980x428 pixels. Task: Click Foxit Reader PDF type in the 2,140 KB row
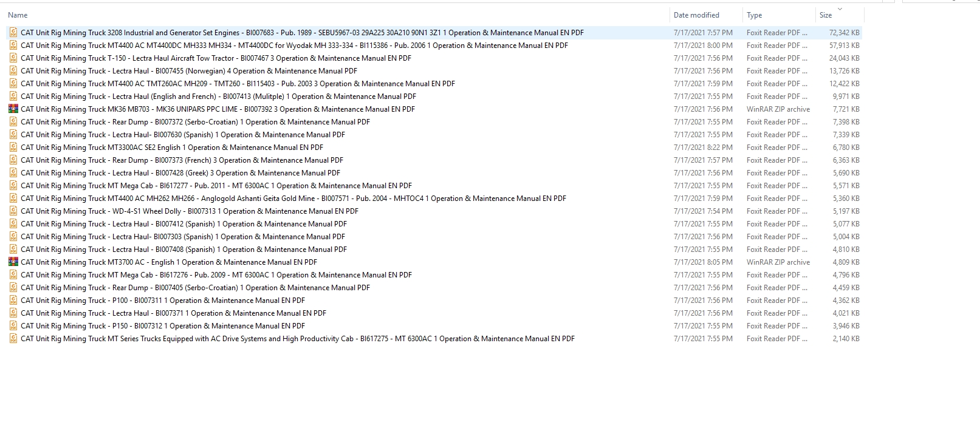pyautogui.click(x=777, y=339)
